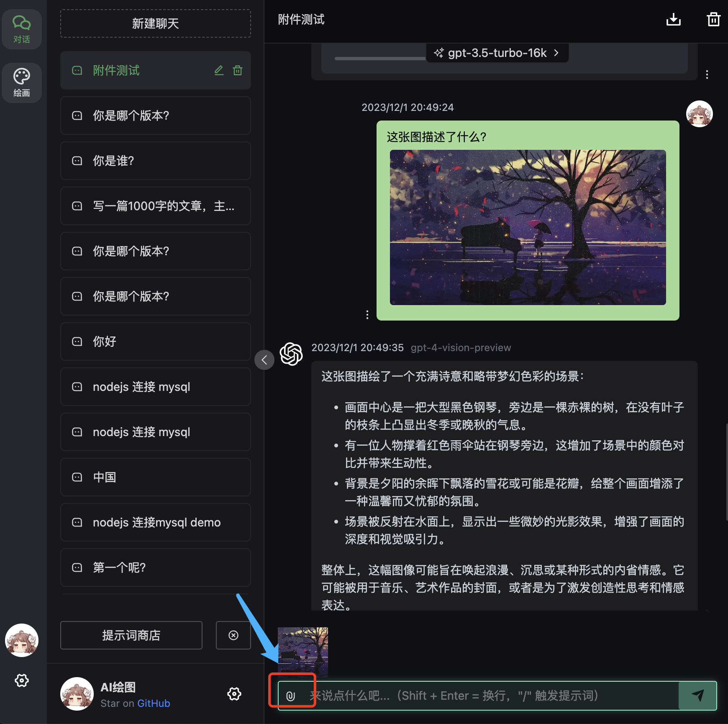Screen dimensions: 728x724
Task: Send message using the paper plane icon
Action: (698, 696)
